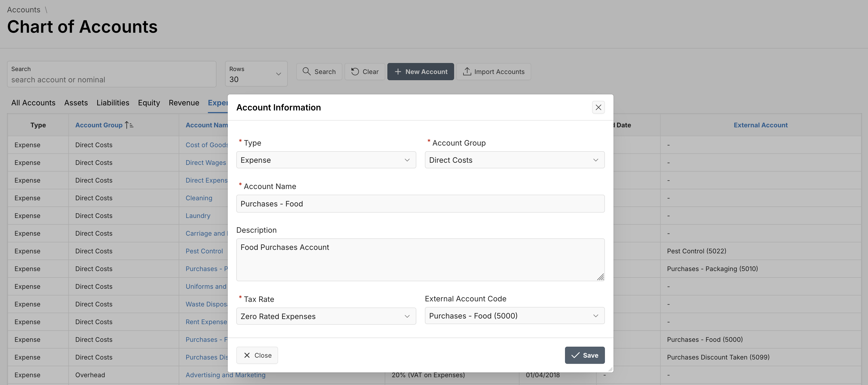This screenshot has height=385, width=868.
Task: Open the Advertising and Marketing account link
Action: 225,375
